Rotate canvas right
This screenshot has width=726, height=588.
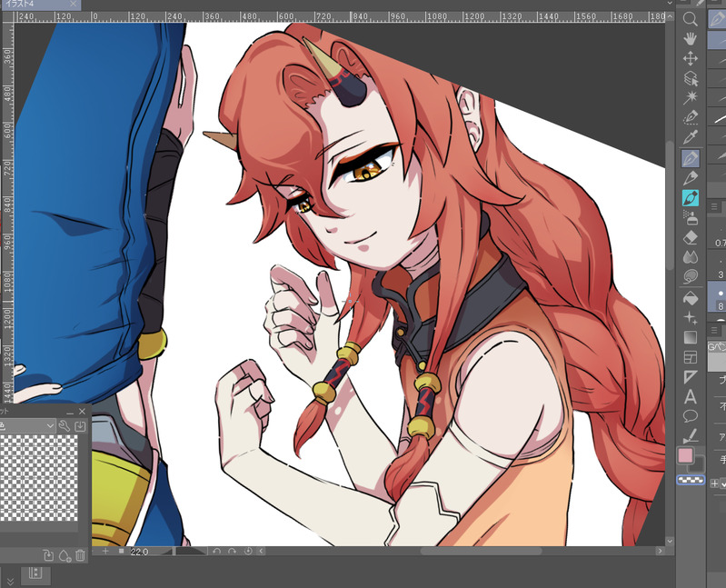233,551
